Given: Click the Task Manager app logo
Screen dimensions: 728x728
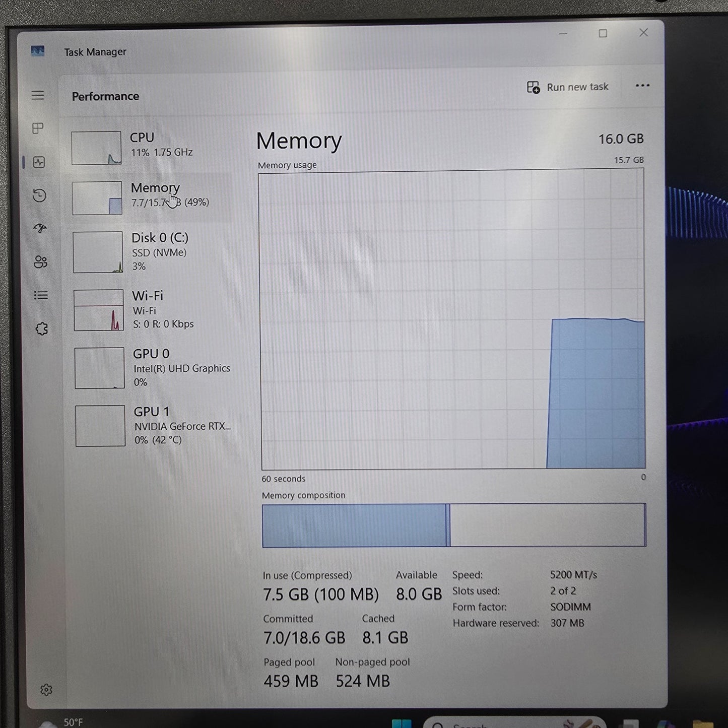Looking at the screenshot, I should pos(38,51).
